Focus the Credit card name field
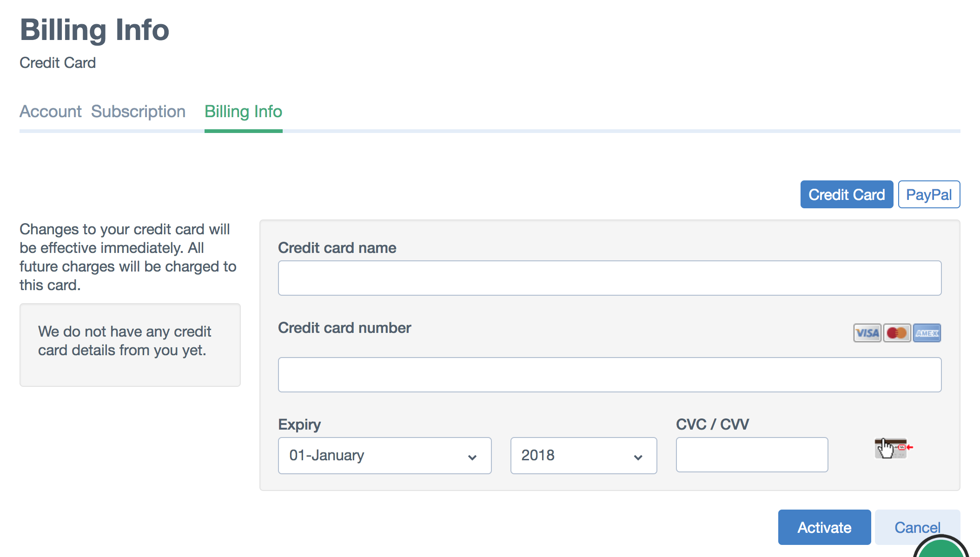Image resolution: width=980 pixels, height=557 pixels. click(609, 278)
